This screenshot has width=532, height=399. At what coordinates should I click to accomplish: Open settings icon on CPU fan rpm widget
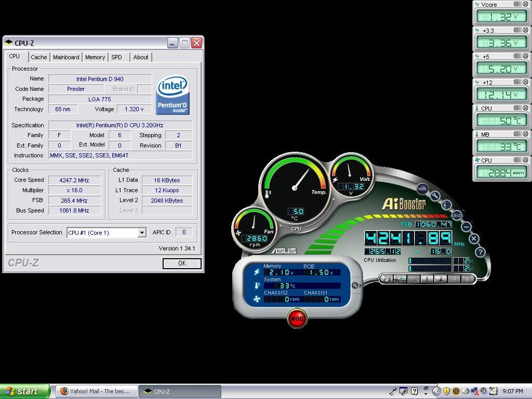click(517, 160)
